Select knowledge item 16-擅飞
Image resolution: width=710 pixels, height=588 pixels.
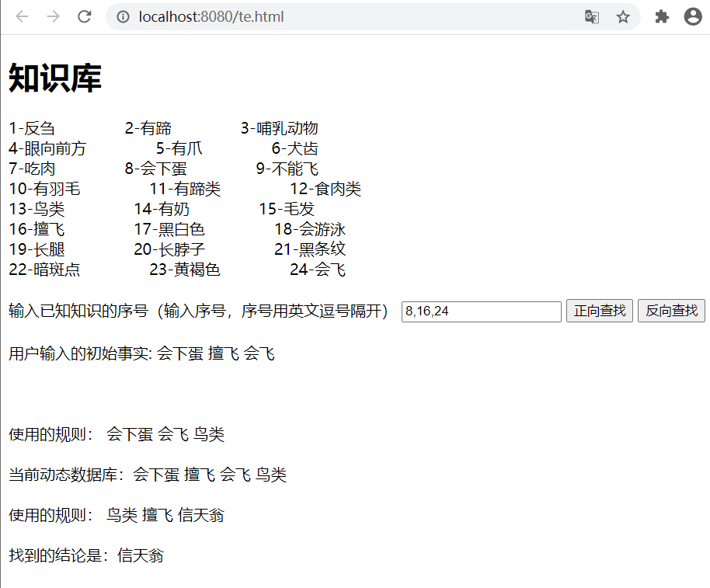37,229
